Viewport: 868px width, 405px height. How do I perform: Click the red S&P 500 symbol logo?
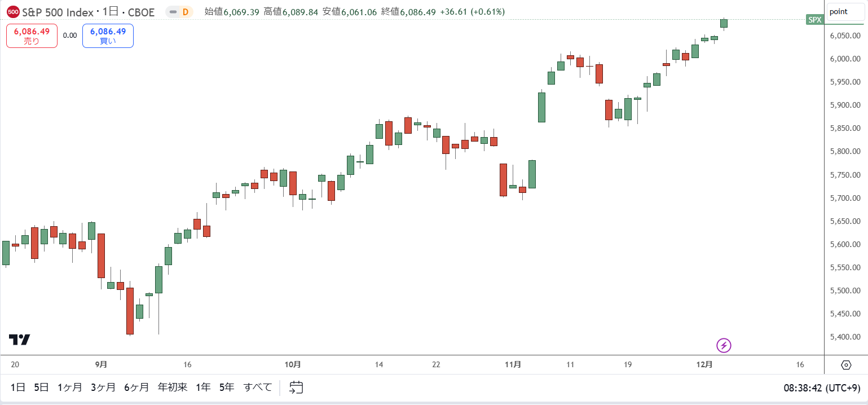13,12
